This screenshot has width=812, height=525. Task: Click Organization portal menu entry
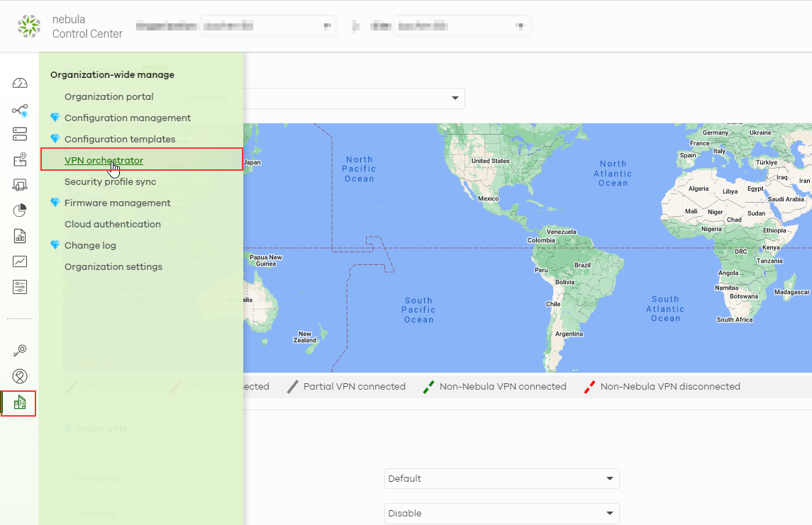coord(109,96)
